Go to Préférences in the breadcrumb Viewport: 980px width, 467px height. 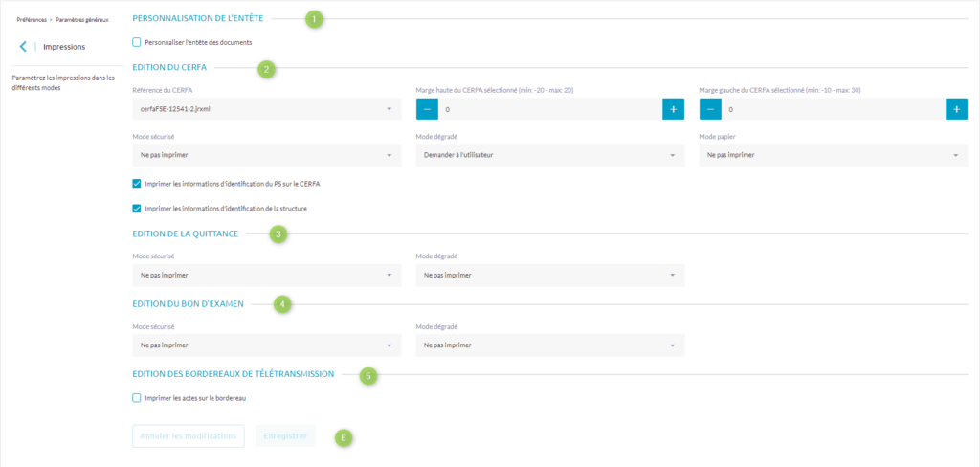point(32,19)
